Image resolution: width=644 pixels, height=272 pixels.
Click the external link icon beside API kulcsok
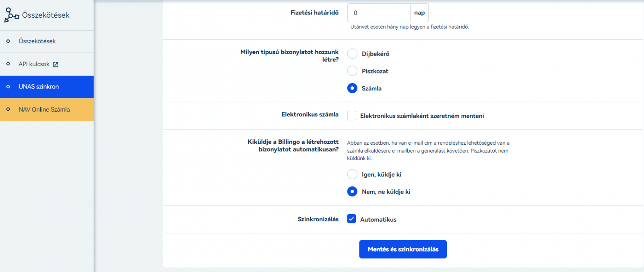[x=56, y=64]
